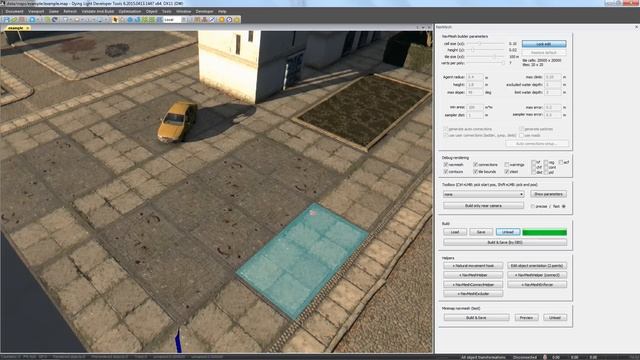Click Edit object orientation (2 points)

click(x=537, y=266)
